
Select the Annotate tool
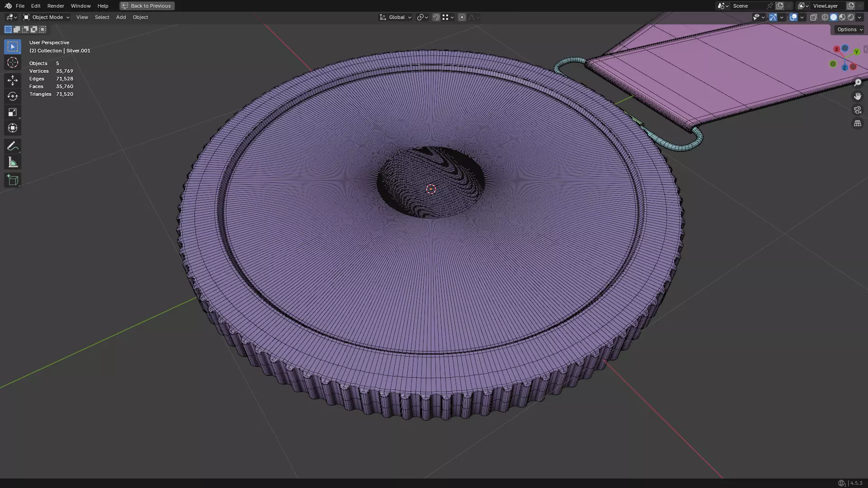(x=13, y=146)
